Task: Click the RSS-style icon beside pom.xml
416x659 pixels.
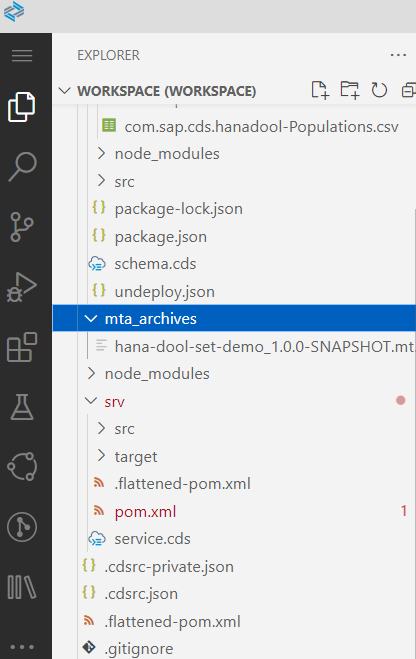Action: point(99,510)
